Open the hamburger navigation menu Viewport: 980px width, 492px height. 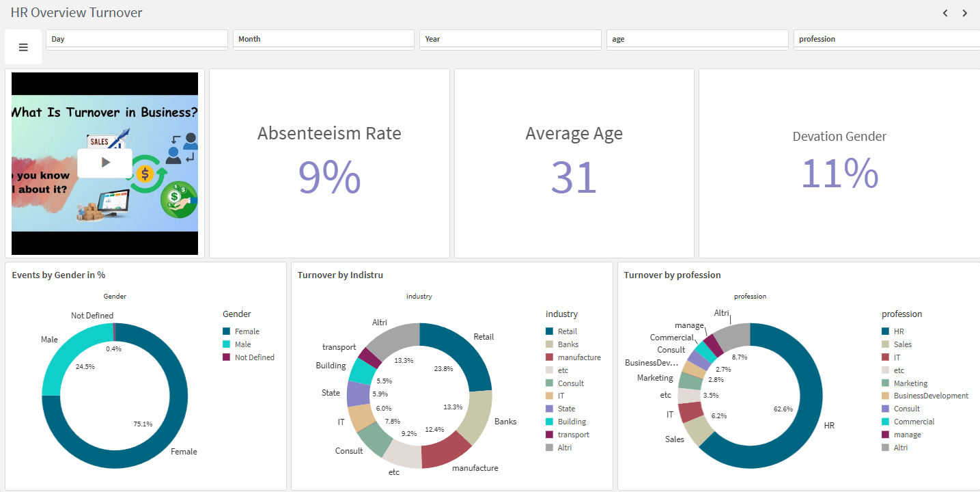point(23,46)
